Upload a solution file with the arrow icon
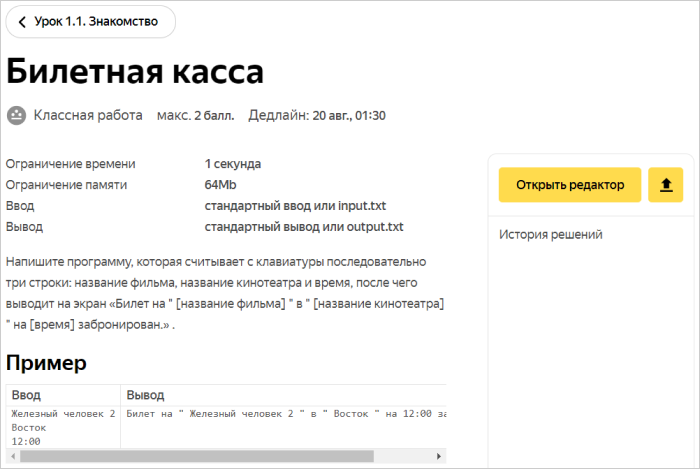Screen dimensions: 700x469 [665, 185]
